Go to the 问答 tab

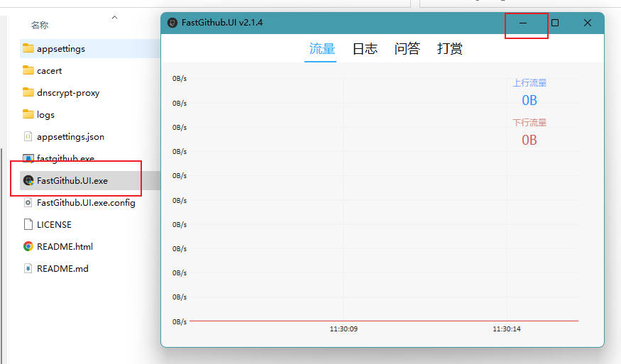pos(407,49)
